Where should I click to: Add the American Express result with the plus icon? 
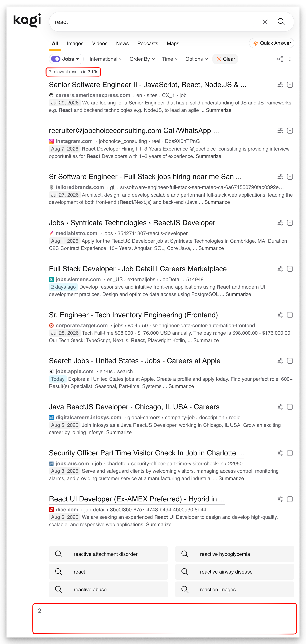(x=290, y=85)
